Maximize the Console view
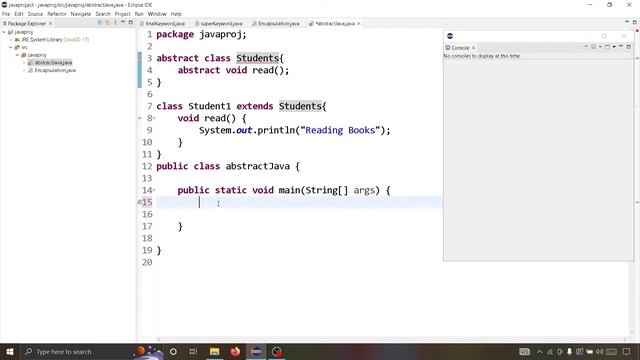 tap(629, 47)
